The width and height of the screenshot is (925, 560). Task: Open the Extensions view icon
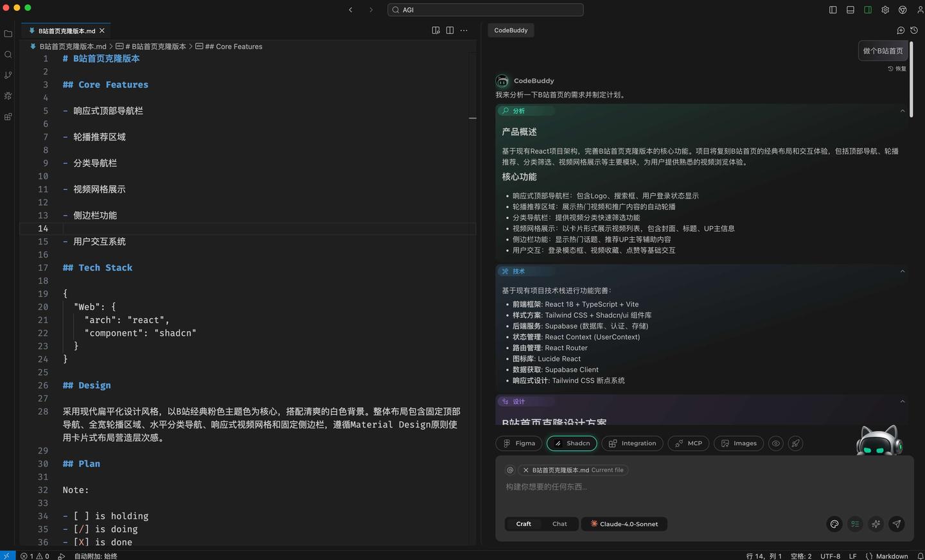click(8, 117)
